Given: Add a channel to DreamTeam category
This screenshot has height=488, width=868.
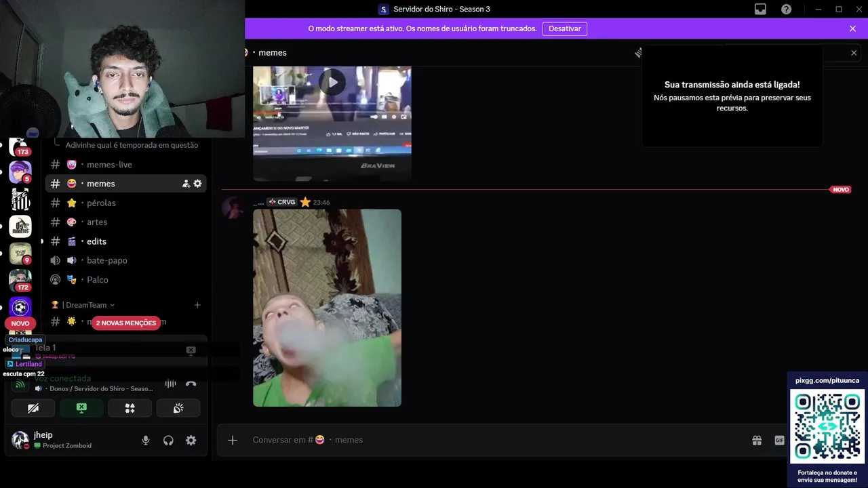Looking at the screenshot, I should click(197, 305).
